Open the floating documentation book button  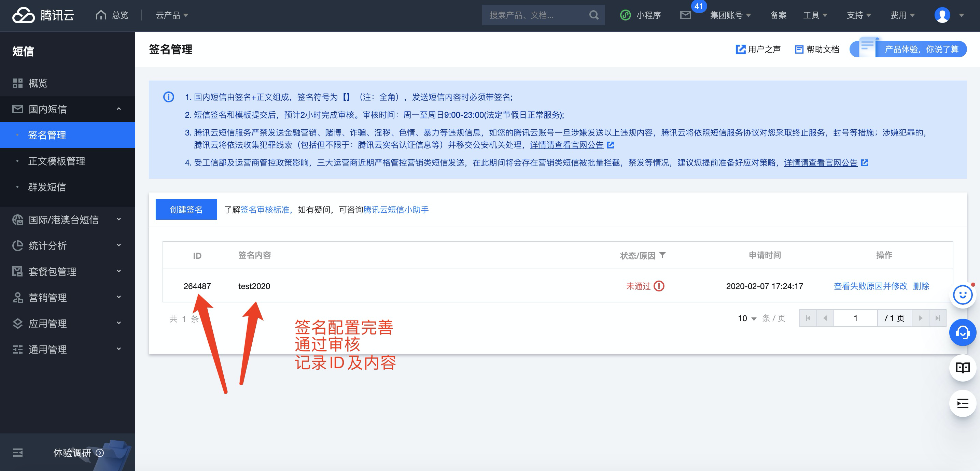963,368
